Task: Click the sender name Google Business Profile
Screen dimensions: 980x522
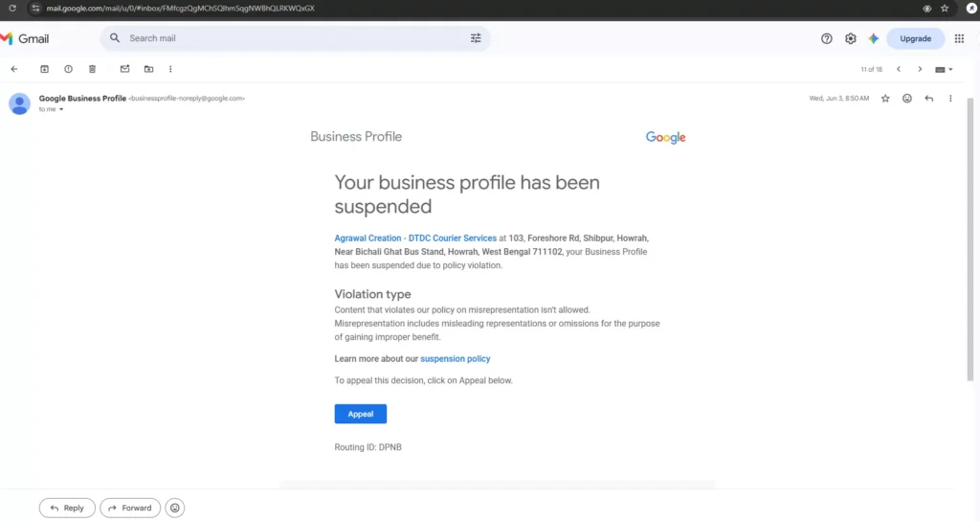Action: (82, 98)
